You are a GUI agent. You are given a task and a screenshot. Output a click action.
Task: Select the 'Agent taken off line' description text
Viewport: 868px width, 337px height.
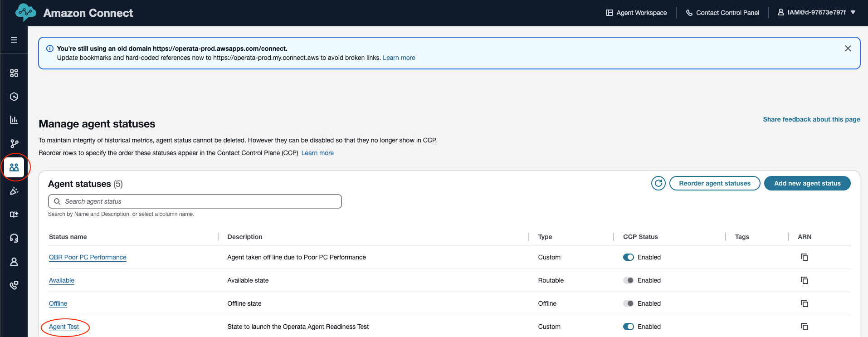point(297,257)
